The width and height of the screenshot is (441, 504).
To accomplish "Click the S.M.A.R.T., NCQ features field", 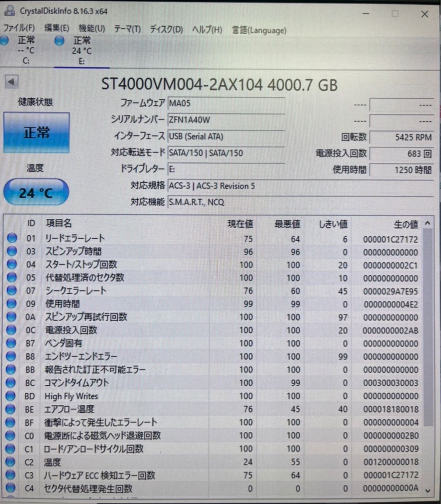I will point(300,202).
